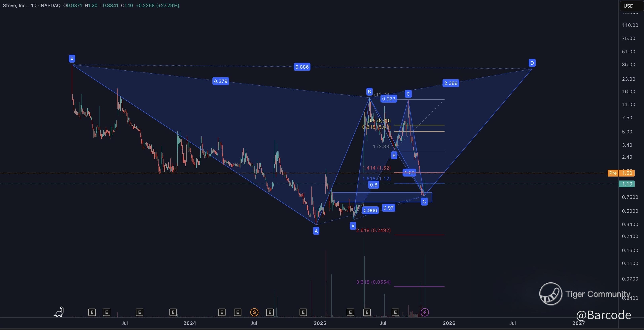Open the orange S split marker

click(254, 312)
